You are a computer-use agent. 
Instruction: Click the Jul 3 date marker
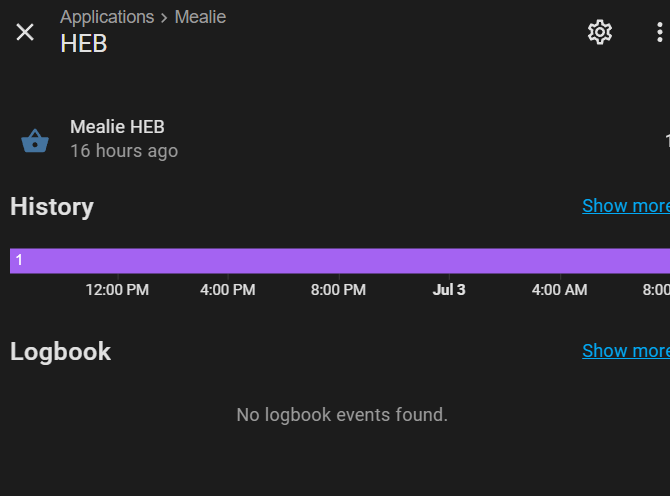[x=449, y=290]
